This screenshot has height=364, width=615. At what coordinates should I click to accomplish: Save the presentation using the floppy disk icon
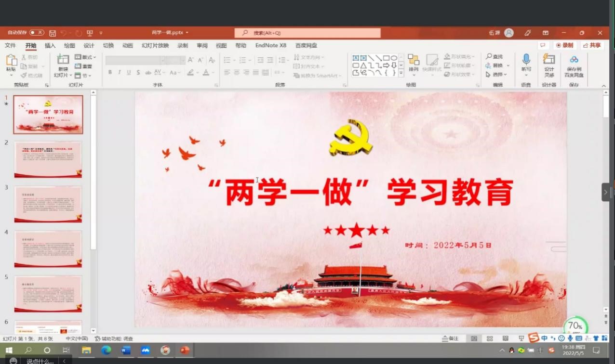click(x=53, y=33)
